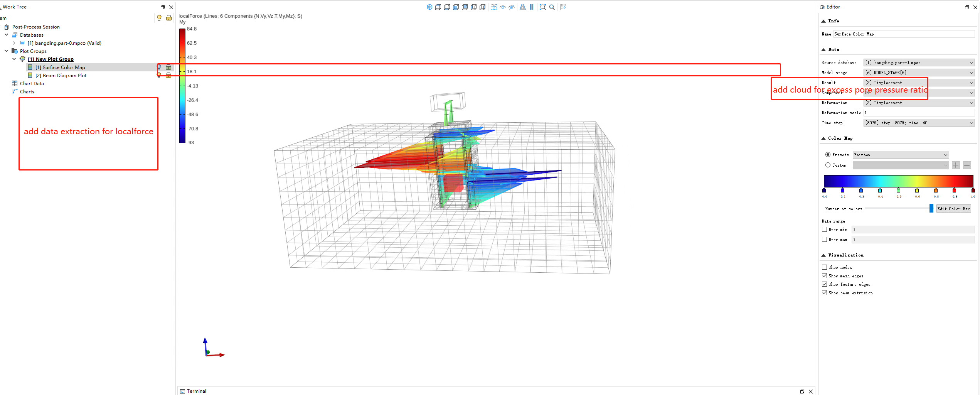Select Charts tree item
The image size is (980, 395).
click(x=27, y=91)
